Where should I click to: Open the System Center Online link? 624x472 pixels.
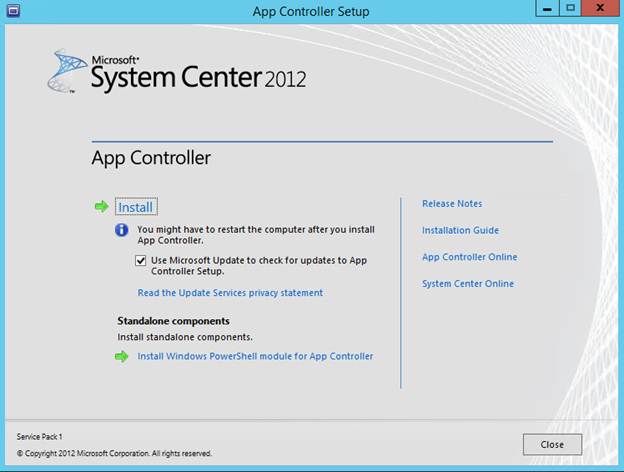pos(468,284)
